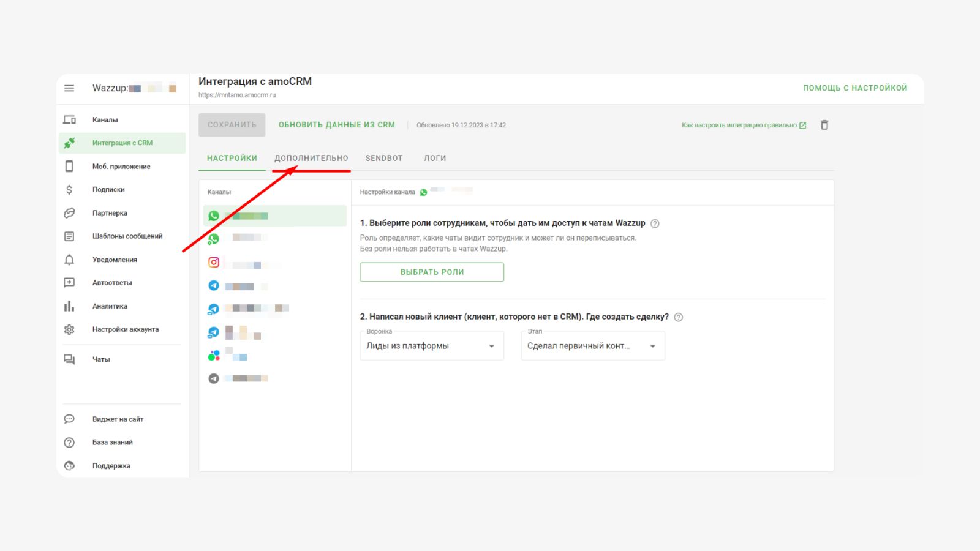This screenshot has height=551, width=980.
Task: Select the first WhatsApp channel in list
Action: pyautogui.click(x=275, y=216)
